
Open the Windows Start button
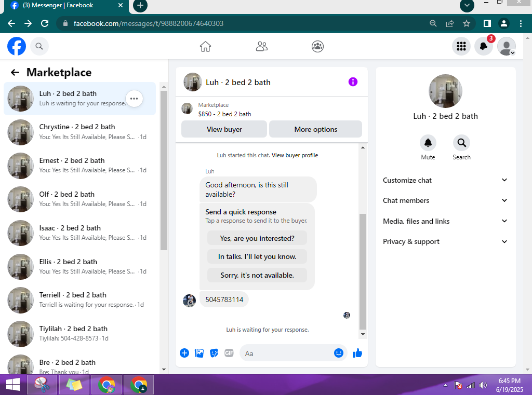pos(13,385)
